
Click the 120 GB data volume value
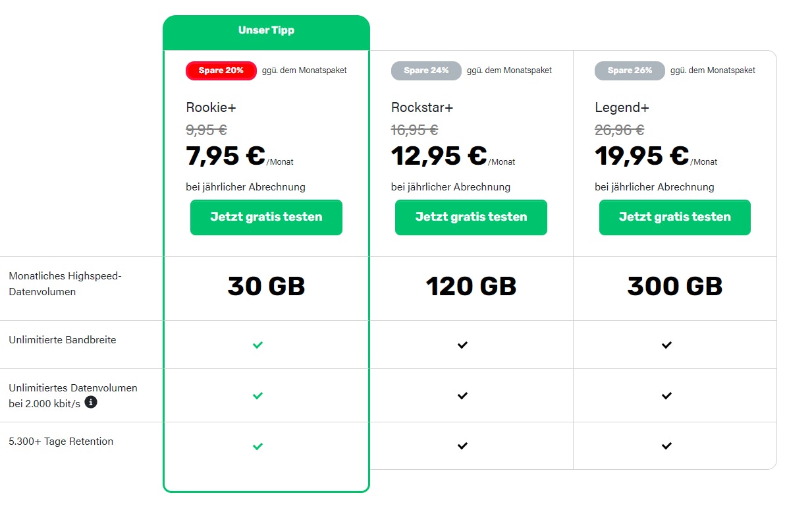click(x=470, y=287)
